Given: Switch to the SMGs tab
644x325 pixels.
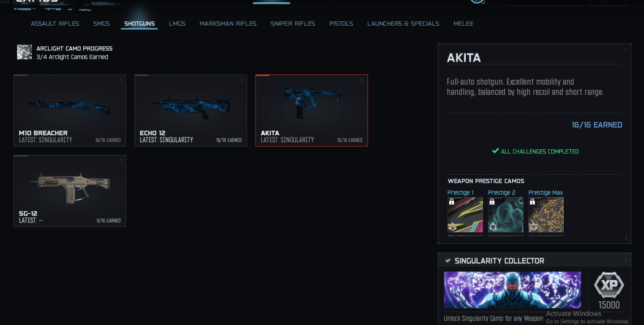Looking at the screenshot, I should (102, 23).
